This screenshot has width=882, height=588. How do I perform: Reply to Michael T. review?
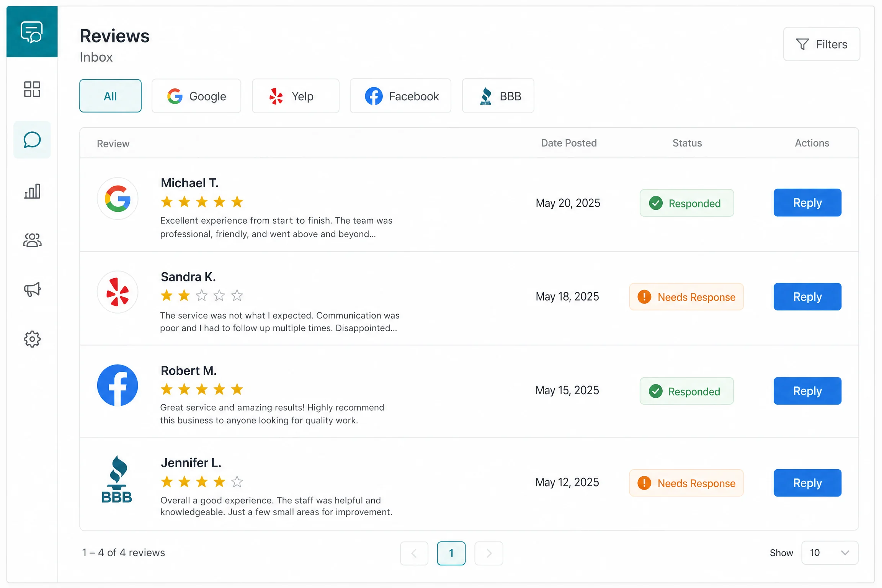[x=807, y=203]
